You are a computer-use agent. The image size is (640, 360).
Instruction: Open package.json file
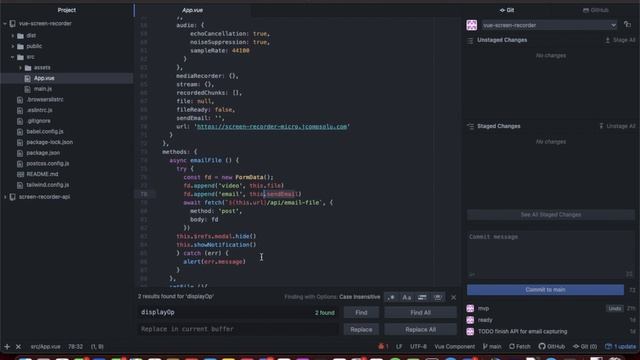pos(43,153)
